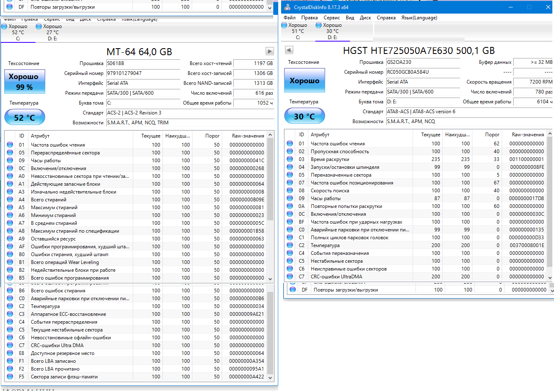This screenshot has width=554, height=392.
Task: Select Частота ошибок позиционирования row in HGST
Action: coord(415,182)
